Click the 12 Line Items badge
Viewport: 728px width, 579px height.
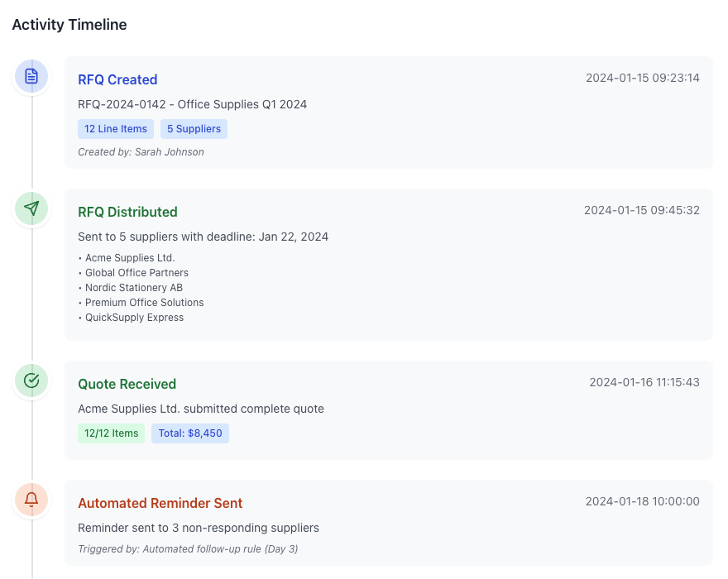(x=116, y=129)
